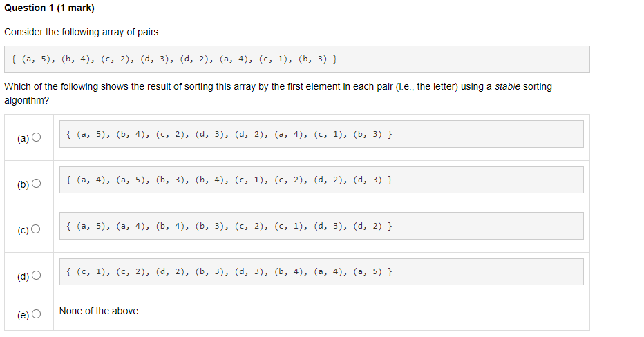Select the (e) None of the above radio
Viewport: 644px width, 337px height.
tap(36, 314)
